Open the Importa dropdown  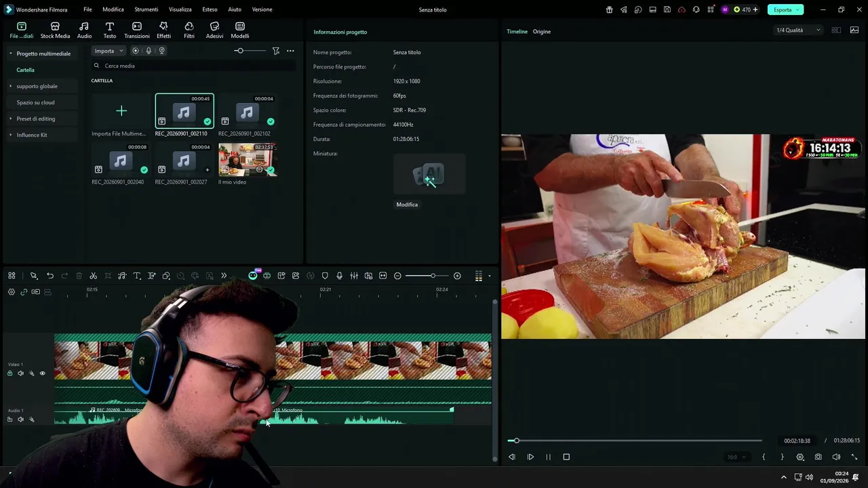[x=108, y=51]
